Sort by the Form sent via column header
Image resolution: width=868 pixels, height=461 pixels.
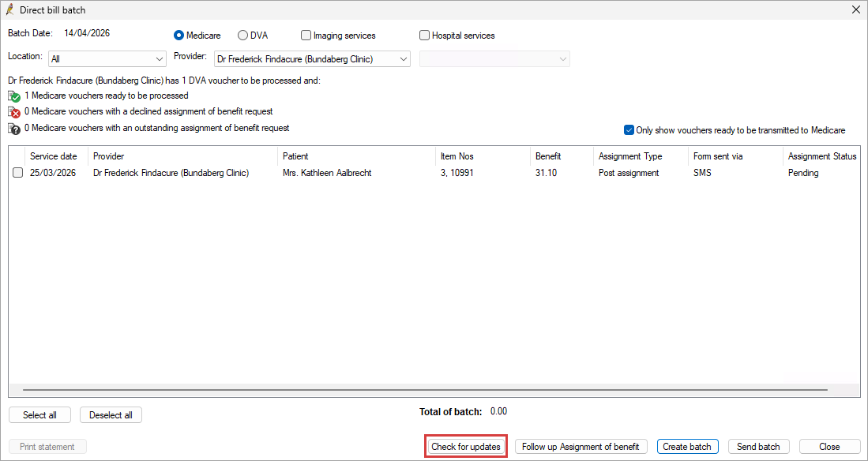click(735, 156)
